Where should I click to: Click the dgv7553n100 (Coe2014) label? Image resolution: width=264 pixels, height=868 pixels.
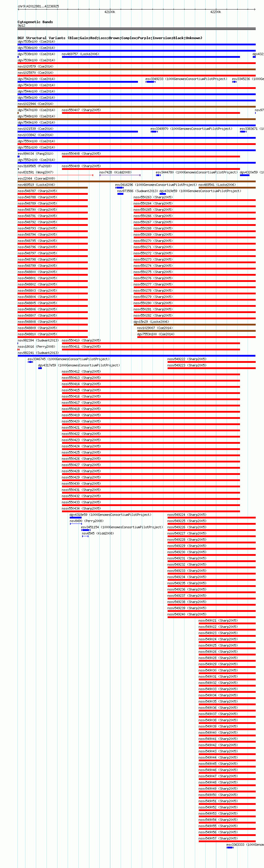pyautogui.click(x=156, y=334)
